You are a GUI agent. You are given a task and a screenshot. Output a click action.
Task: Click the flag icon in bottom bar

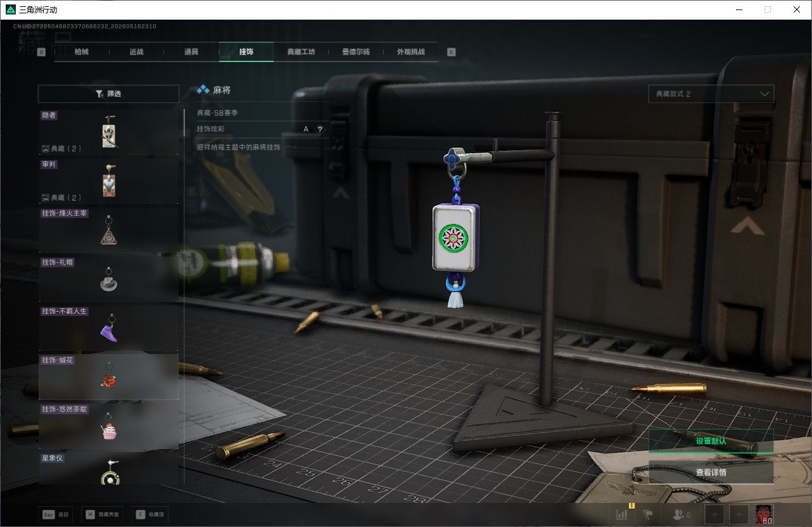point(647,515)
